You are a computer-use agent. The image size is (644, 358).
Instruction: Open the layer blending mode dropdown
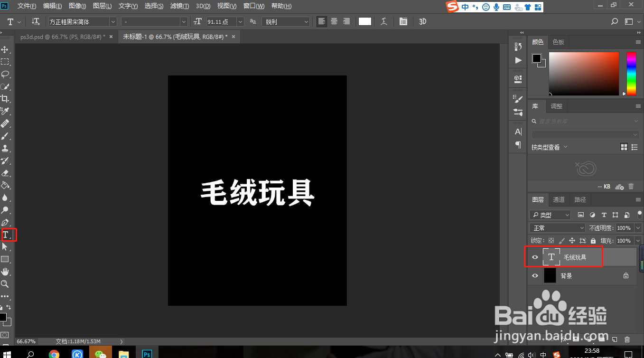tap(557, 227)
